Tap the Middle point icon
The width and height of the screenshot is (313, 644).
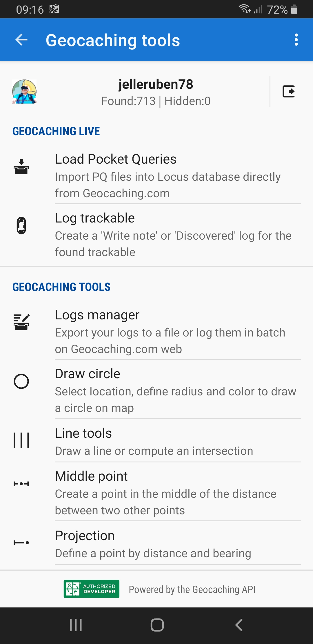coord(21,484)
